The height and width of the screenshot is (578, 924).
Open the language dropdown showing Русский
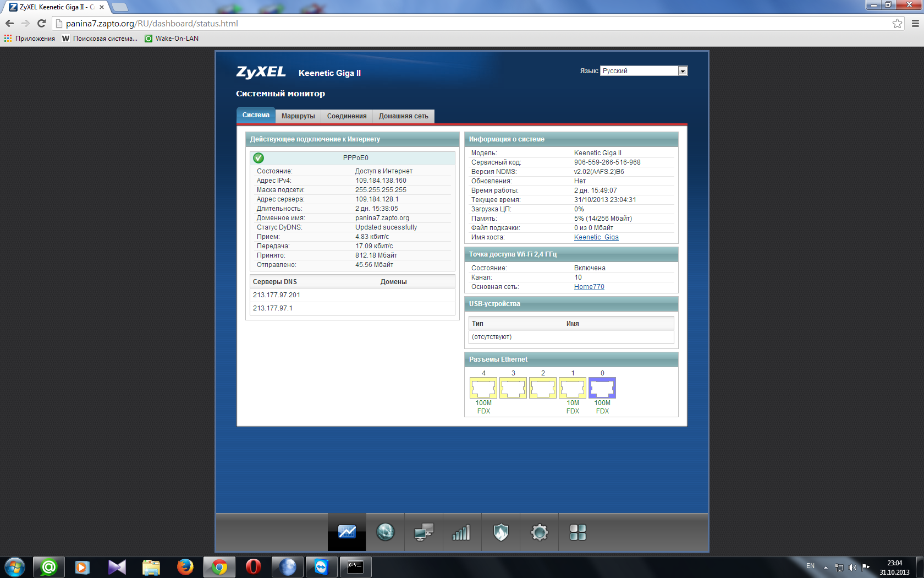(x=644, y=71)
